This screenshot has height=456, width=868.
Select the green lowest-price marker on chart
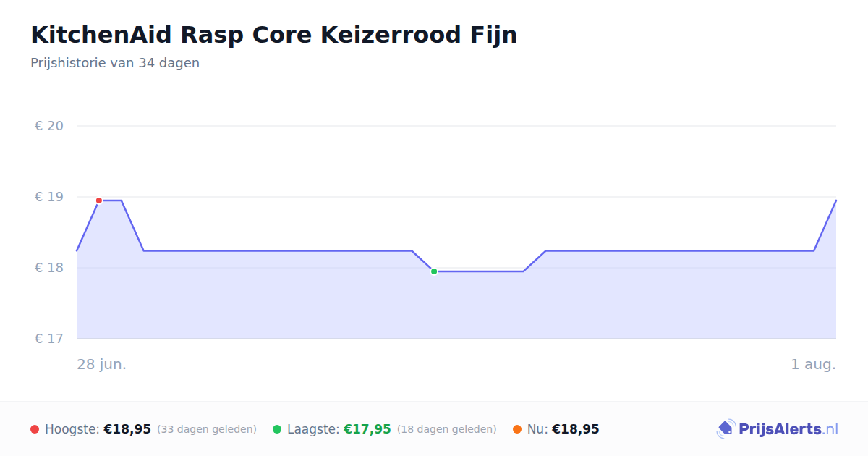pyautogui.click(x=434, y=271)
